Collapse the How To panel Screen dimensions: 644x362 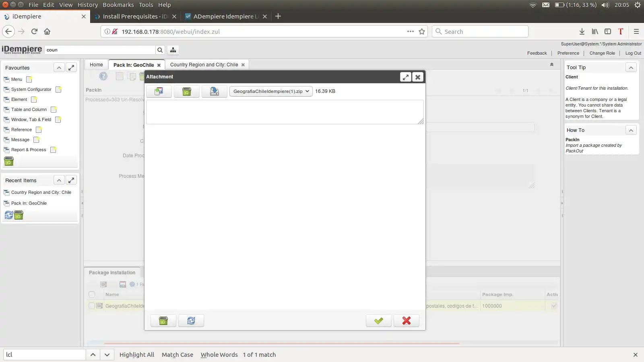[x=631, y=130]
